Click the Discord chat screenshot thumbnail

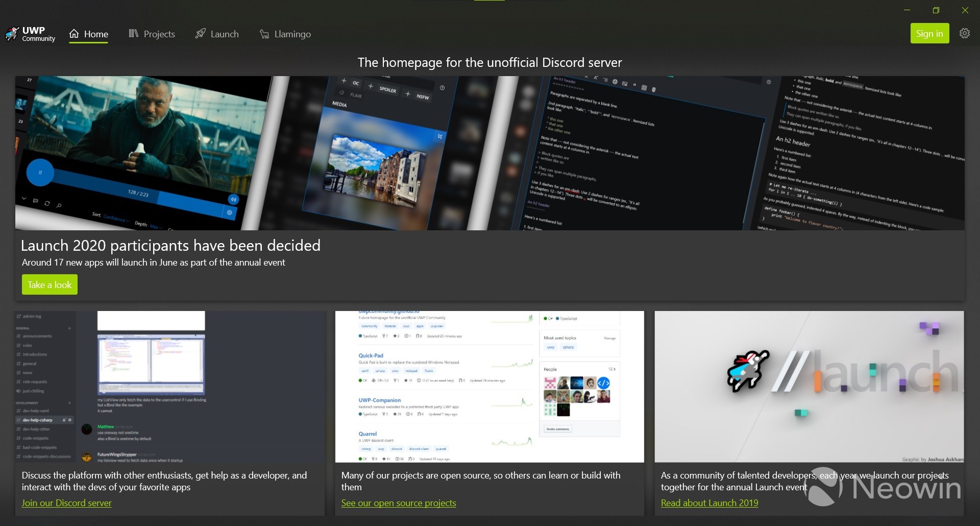pyautogui.click(x=170, y=387)
